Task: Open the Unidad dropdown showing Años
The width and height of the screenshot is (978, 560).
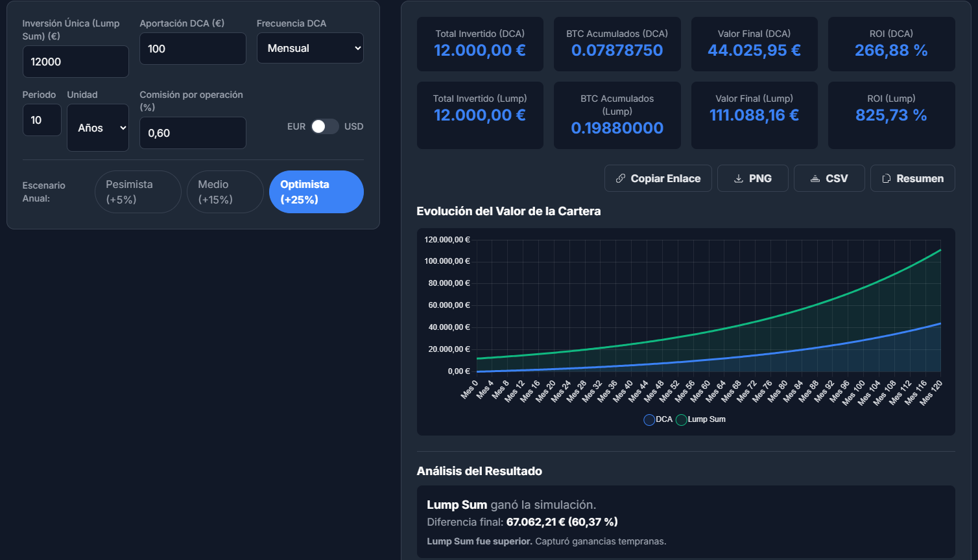Action: 97,128
